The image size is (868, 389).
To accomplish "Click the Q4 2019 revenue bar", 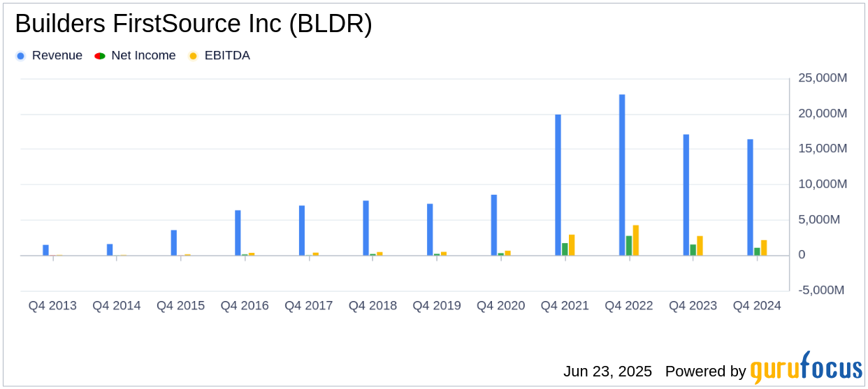I will 430,230.
